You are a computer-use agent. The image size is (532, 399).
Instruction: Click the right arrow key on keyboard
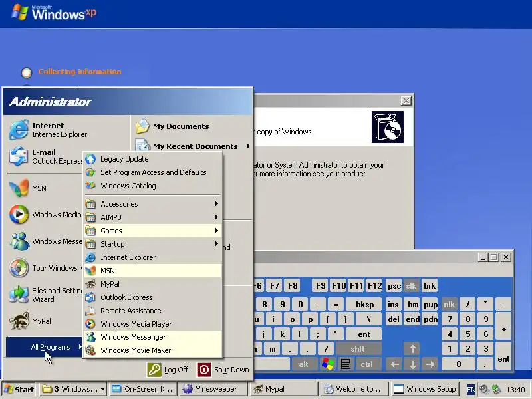(430, 364)
